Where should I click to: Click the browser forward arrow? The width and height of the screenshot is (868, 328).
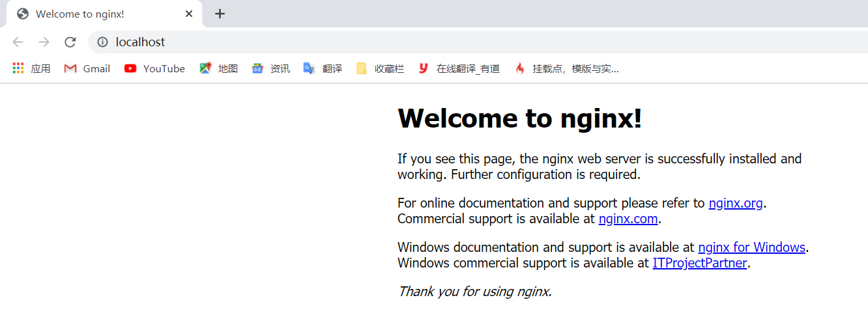(x=44, y=42)
